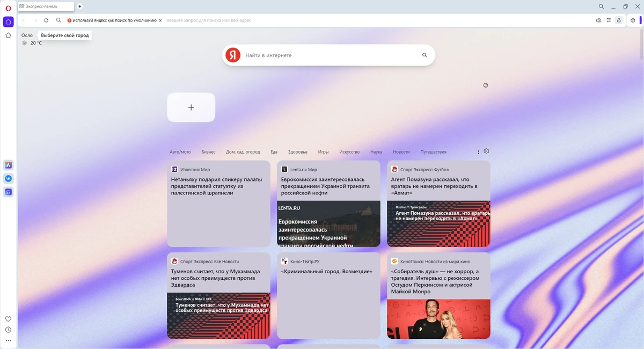Select Здоровье news category
Screen dimensions: 644x349
(298, 152)
